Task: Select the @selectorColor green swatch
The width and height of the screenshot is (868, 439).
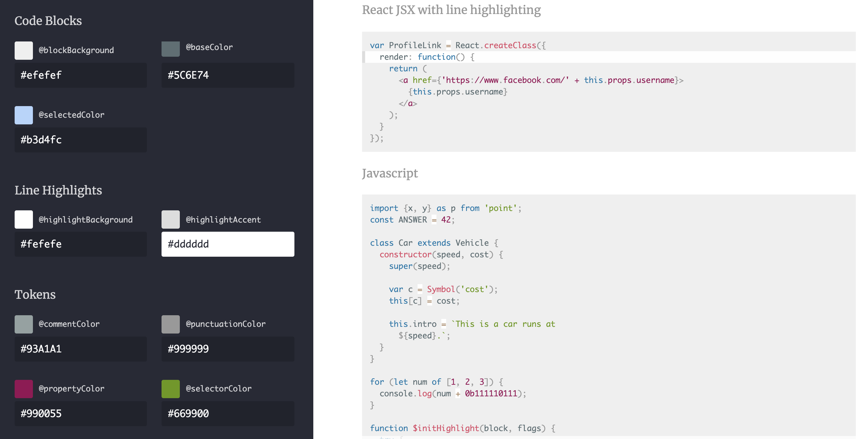Action: point(170,389)
